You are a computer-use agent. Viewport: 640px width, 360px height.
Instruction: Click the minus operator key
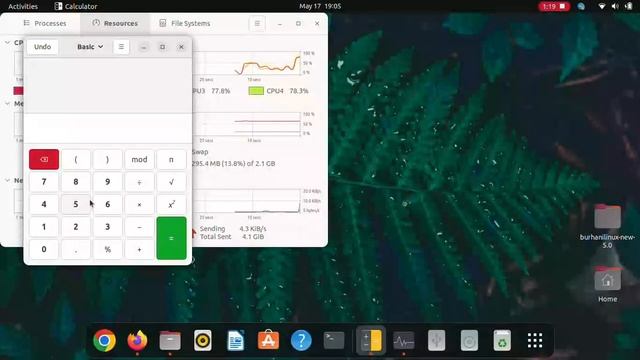coord(139,227)
